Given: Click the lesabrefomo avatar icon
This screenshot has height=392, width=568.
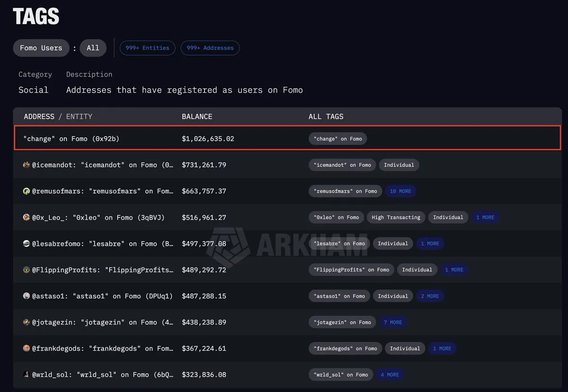Looking at the screenshot, I should click(x=27, y=244).
